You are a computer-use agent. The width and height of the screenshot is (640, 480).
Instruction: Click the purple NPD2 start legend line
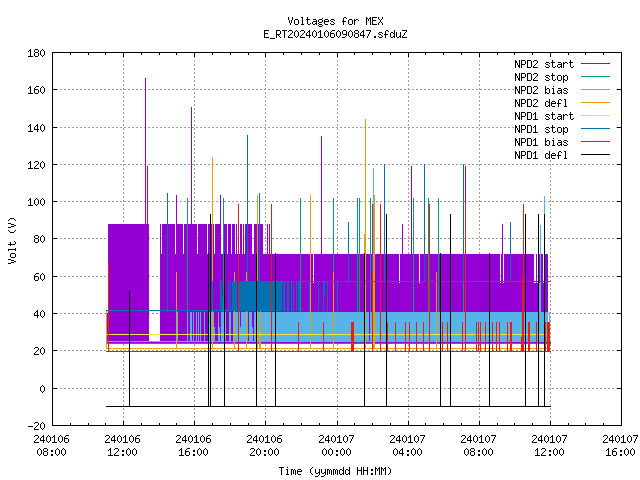pyautogui.click(x=595, y=64)
